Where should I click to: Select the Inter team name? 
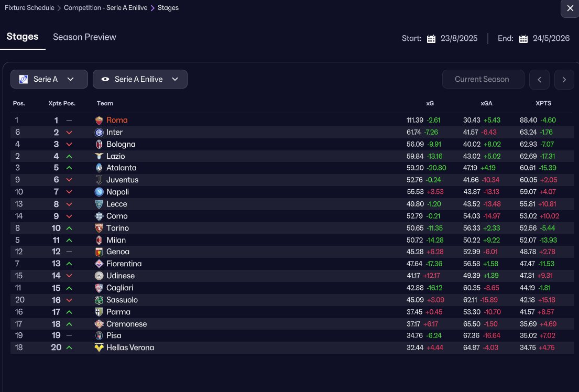[114, 132]
